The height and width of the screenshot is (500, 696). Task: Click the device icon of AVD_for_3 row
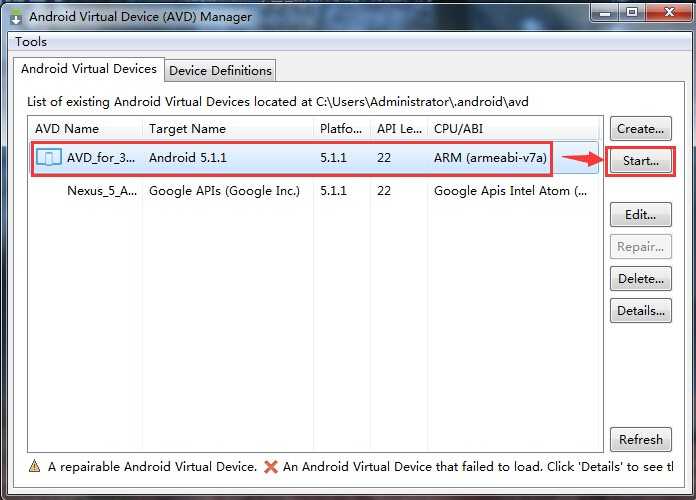[x=48, y=158]
